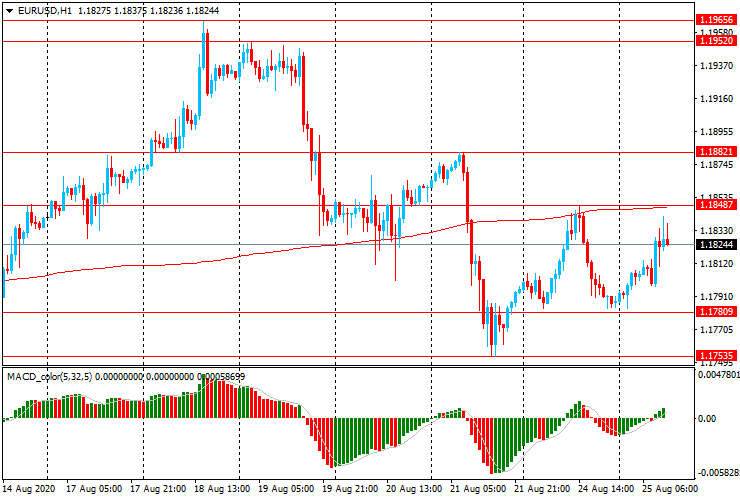Image resolution: width=740 pixels, height=500 pixels.
Task: Click the 14 Aug 2020 date label
Action: (x=29, y=488)
